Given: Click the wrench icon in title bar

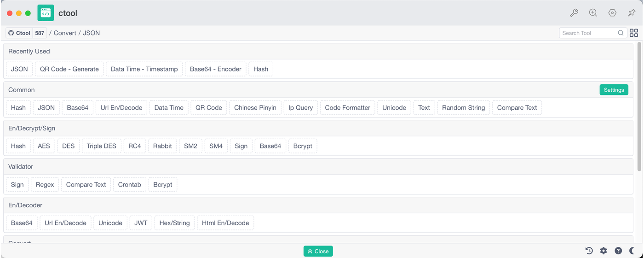Looking at the screenshot, I should [574, 13].
